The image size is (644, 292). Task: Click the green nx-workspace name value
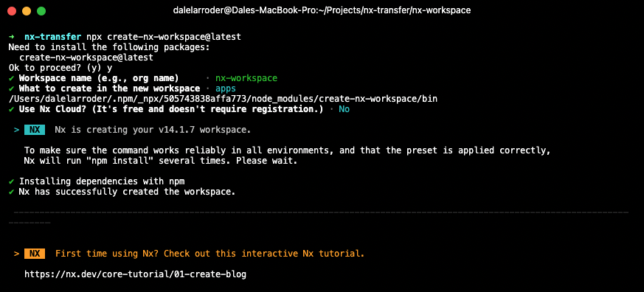[x=246, y=78]
